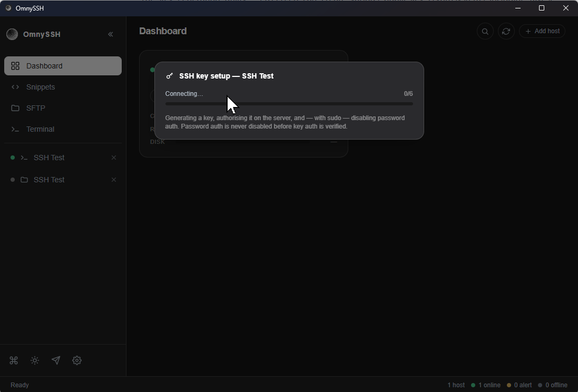This screenshot has width=578, height=392.
Task: Maximize the OmnySSH window
Action: [542, 8]
